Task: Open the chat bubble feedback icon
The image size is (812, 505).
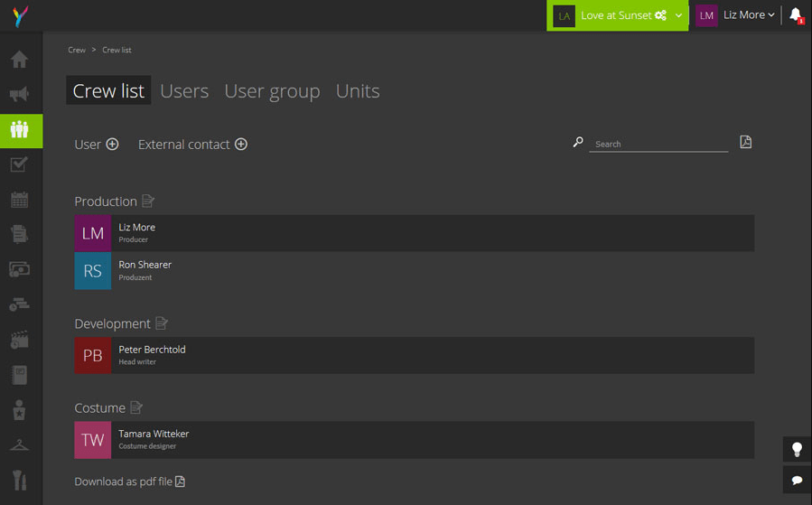Action: (x=797, y=480)
